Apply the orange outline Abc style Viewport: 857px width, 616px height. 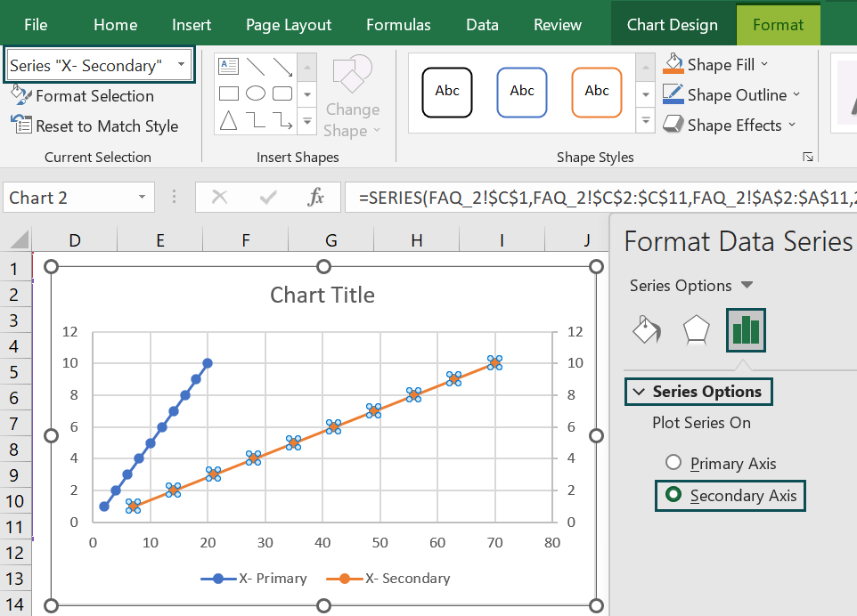point(597,93)
